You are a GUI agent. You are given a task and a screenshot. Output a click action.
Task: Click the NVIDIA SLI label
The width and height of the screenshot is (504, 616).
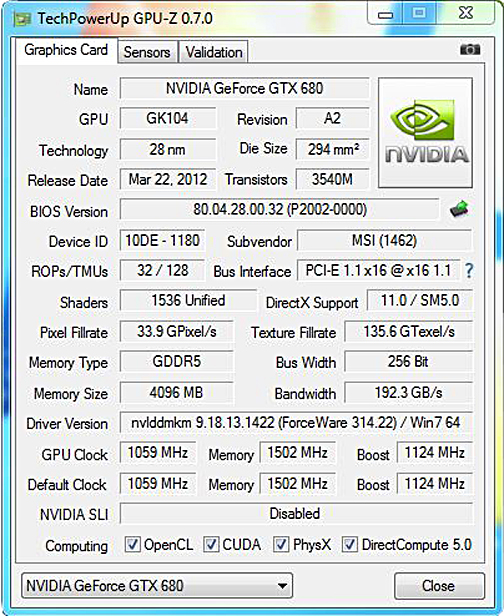coord(74,514)
